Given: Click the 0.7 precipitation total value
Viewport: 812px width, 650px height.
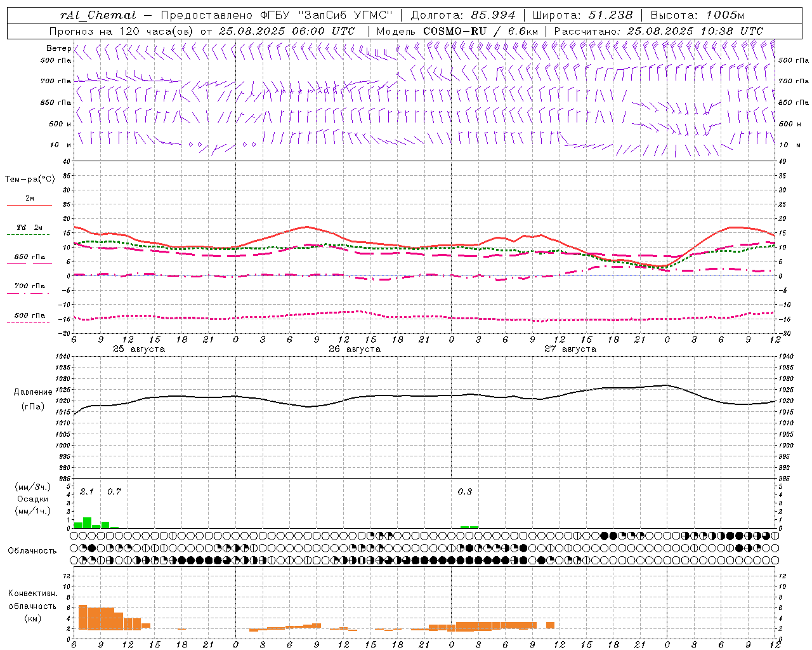Looking at the screenshot, I should [x=114, y=491].
